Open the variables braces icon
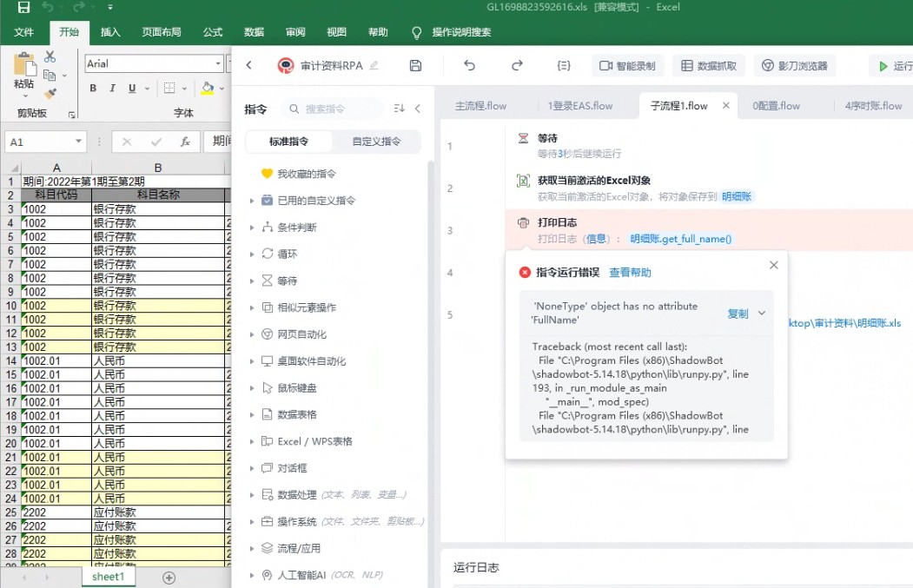Screen dimensions: 913x588 point(564,66)
